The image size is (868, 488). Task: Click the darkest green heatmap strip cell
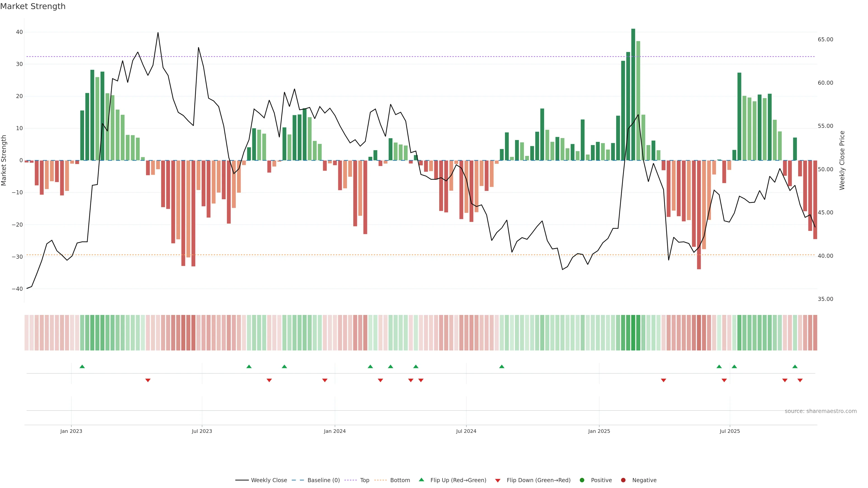(x=633, y=332)
